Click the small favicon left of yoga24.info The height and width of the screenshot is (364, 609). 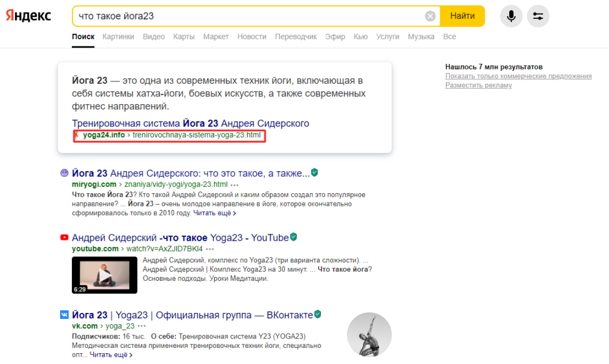coord(77,135)
